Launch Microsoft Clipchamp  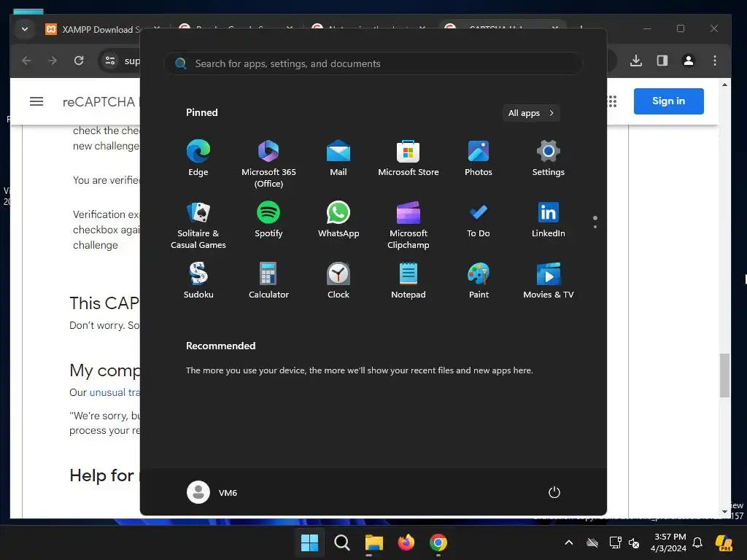[409, 225]
